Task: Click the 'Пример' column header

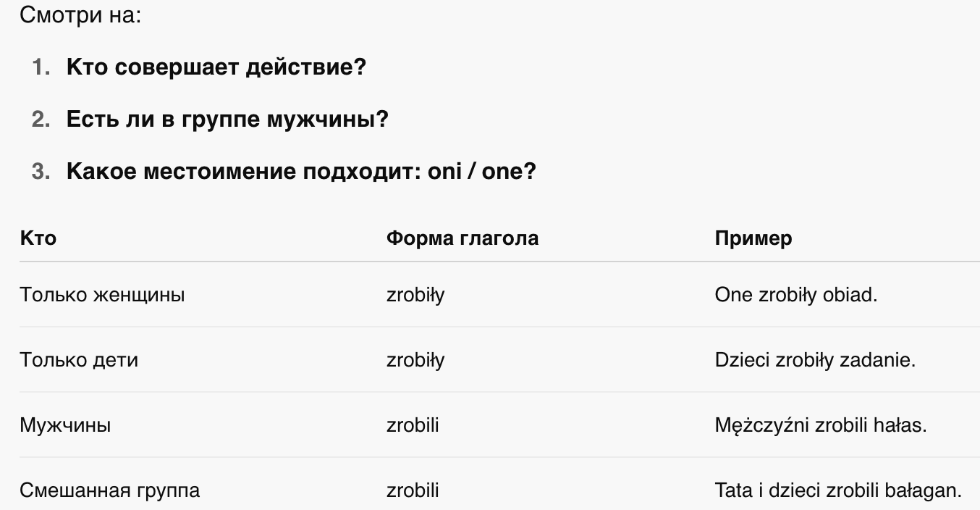Action: (x=753, y=238)
